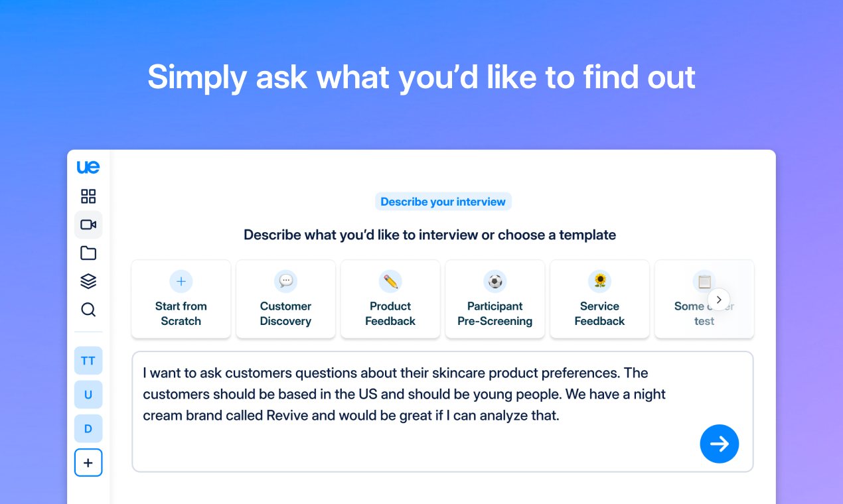Open search via the magnifier icon
Screen dimensions: 843x504
pos(88,309)
